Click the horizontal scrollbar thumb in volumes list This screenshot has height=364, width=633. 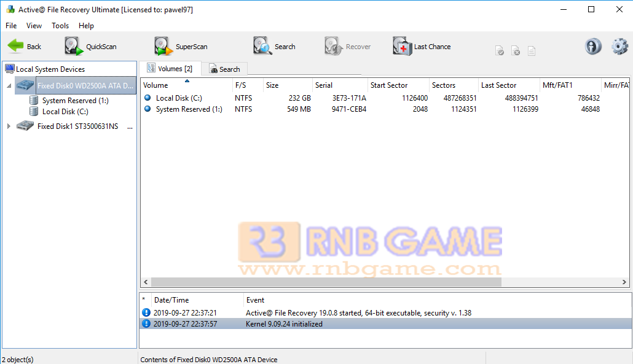tap(326, 282)
